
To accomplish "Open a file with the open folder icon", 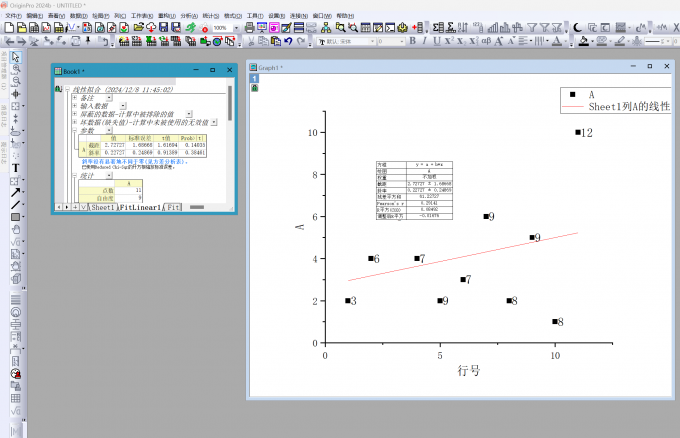I will coord(138,28).
